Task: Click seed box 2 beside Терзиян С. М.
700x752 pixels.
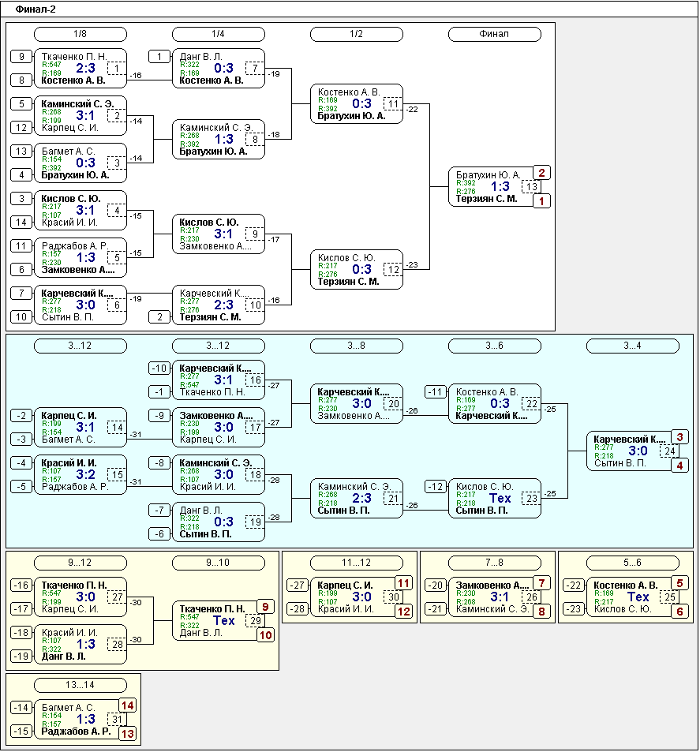Action: [x=160, y=317]
